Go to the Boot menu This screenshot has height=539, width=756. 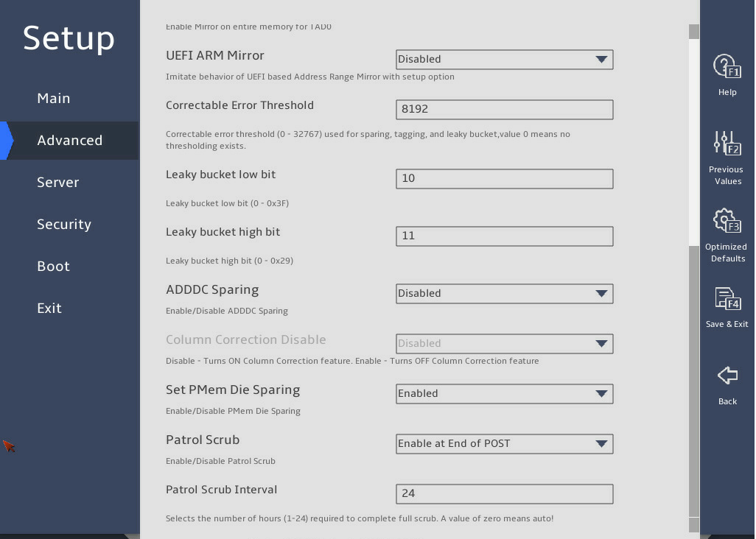[x=54, y=266]
